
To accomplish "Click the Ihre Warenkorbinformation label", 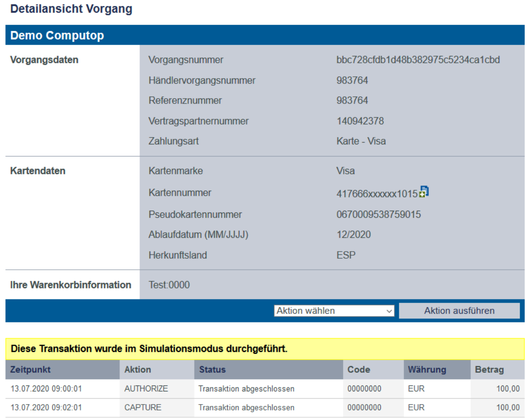I will coord(70,285).
